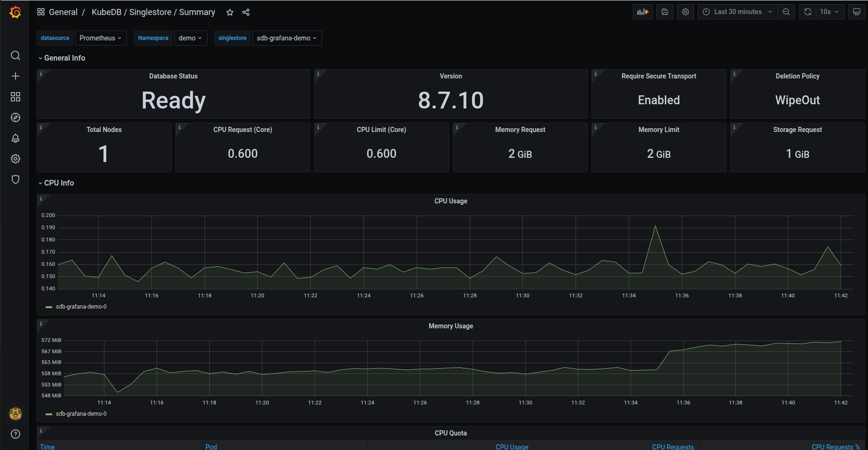Click the Create plus icon in sidebar
The height and width of the screenshot is (450, 868).
tap(16, 76)
